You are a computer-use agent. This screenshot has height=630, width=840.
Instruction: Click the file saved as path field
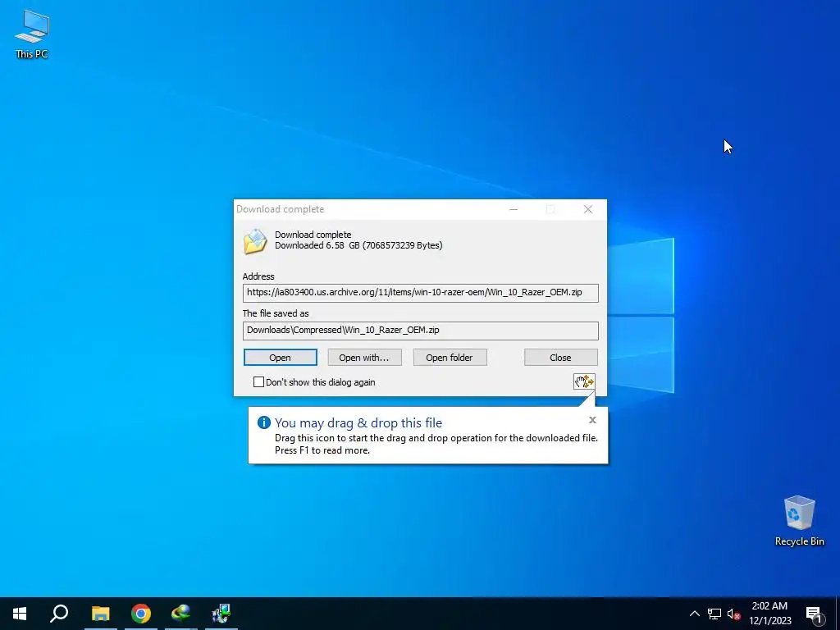click(421, 331)
